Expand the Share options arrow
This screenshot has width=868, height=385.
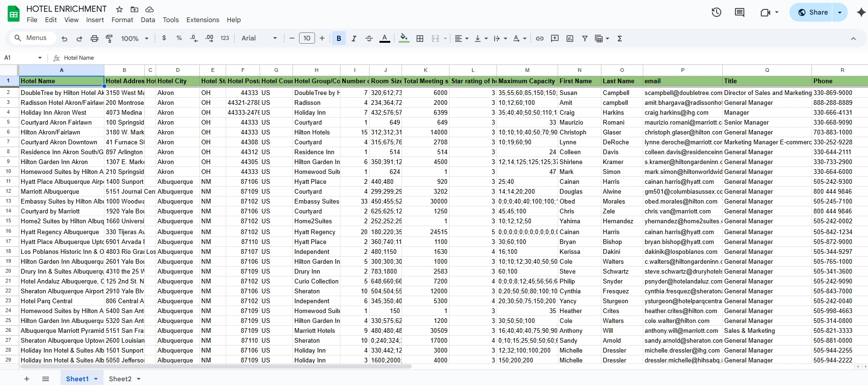point(840,13)
